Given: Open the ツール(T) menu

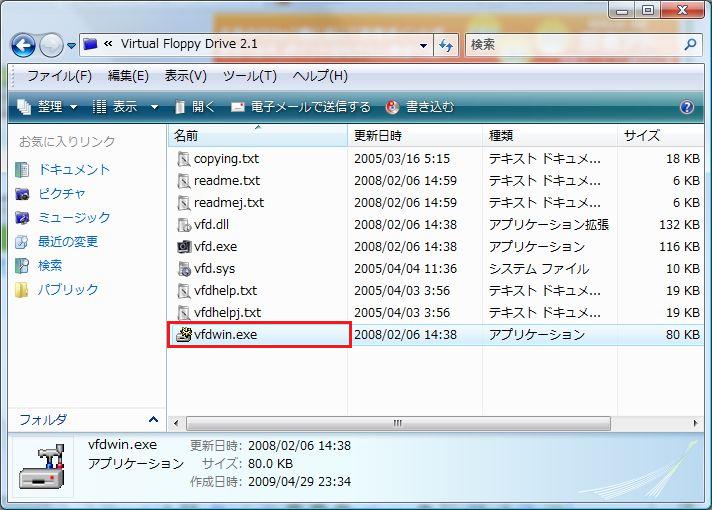Looking at the screenshot, I should tap(250, 75).
